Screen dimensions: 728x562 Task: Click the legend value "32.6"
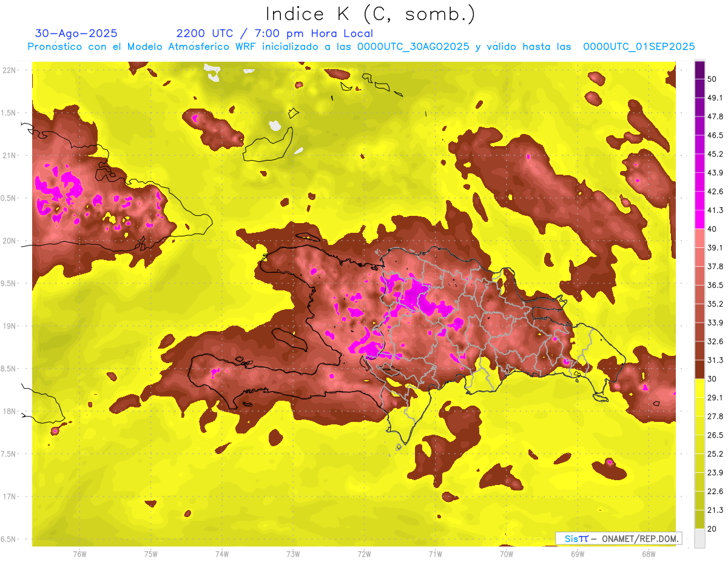[x=715, y=341]
